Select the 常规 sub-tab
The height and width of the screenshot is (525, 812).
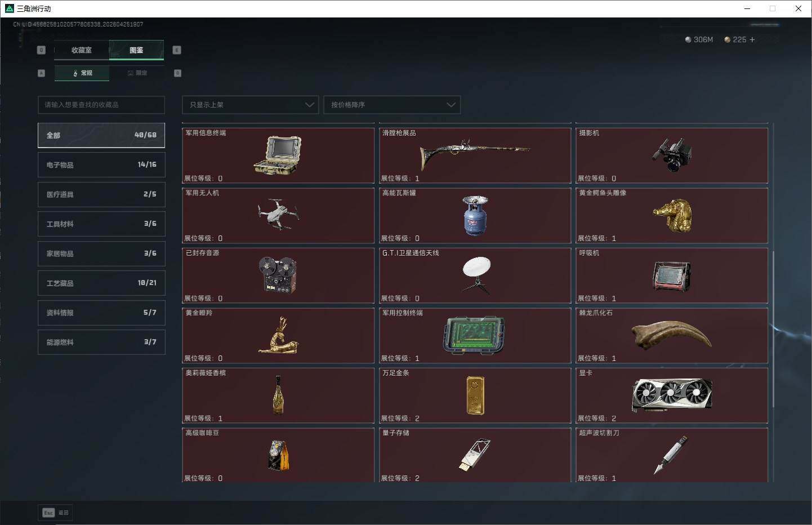click(x=82, y=73)
